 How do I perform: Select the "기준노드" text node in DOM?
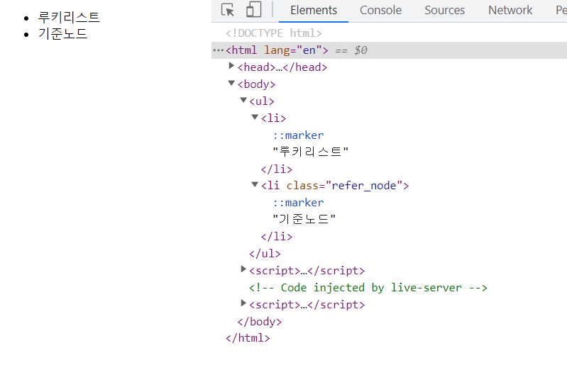(x=304, y=219)
